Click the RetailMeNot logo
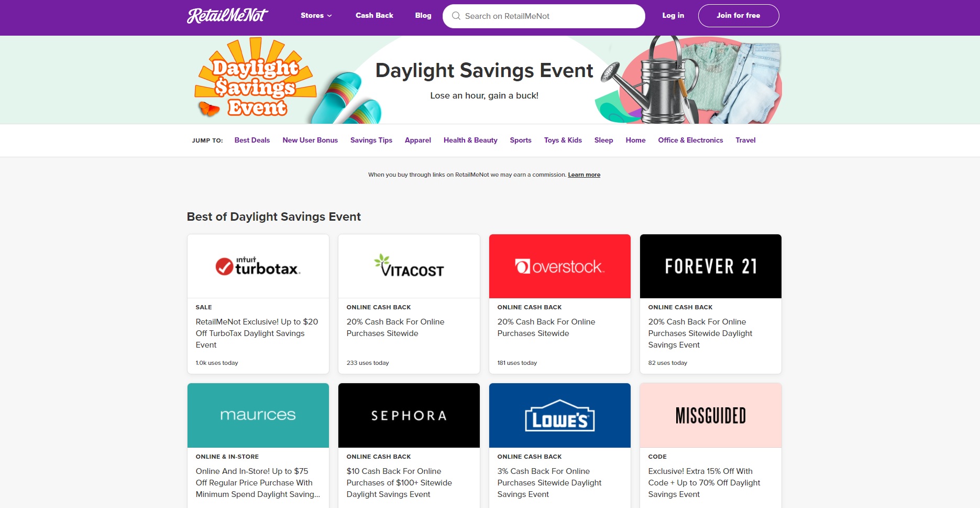The height and width of the screenshot is (508, 980). pos(227,16)
